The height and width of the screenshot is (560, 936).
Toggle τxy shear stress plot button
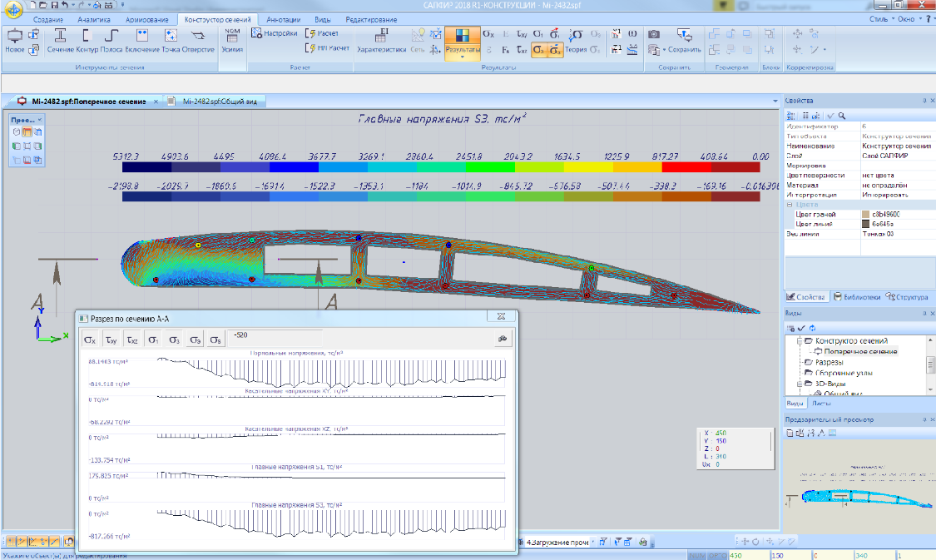click(111, 339)
